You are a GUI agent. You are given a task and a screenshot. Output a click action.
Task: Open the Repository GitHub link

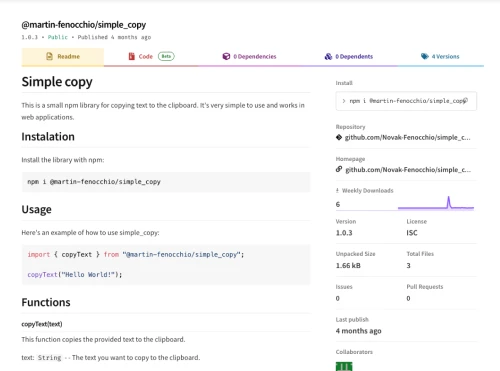[x=408, y=137]
